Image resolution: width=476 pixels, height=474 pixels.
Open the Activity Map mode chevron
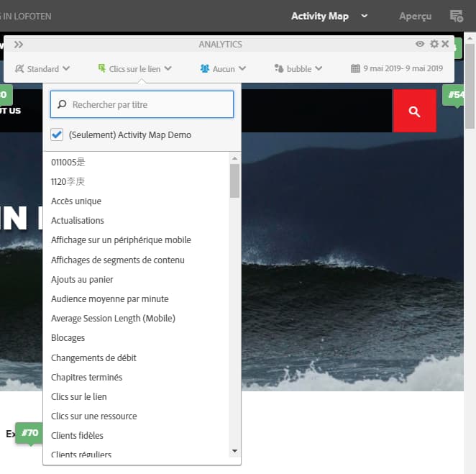point(365,16)
